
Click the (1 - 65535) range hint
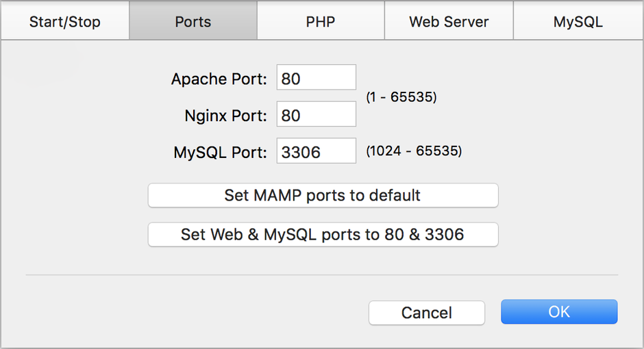[401, 97]
